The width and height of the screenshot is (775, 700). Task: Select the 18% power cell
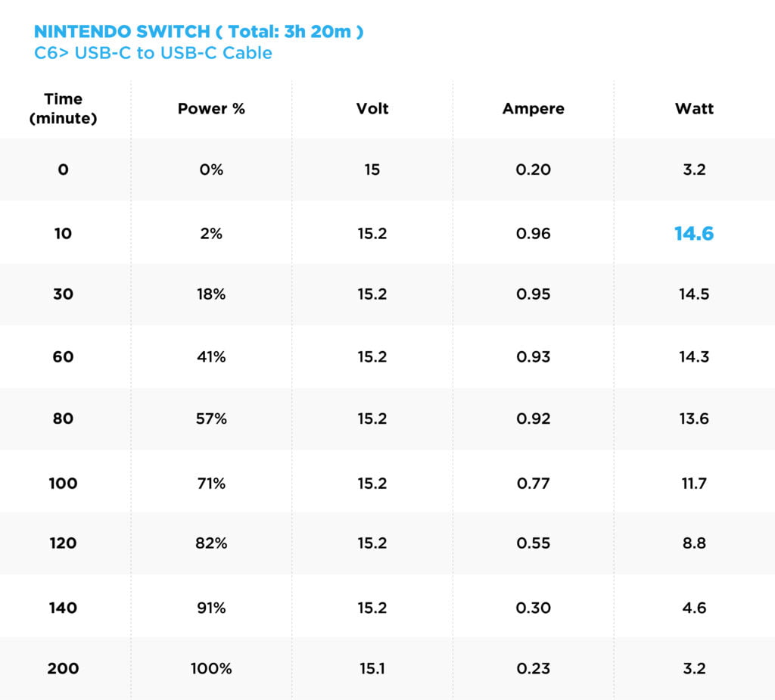[x=211, y=294]
